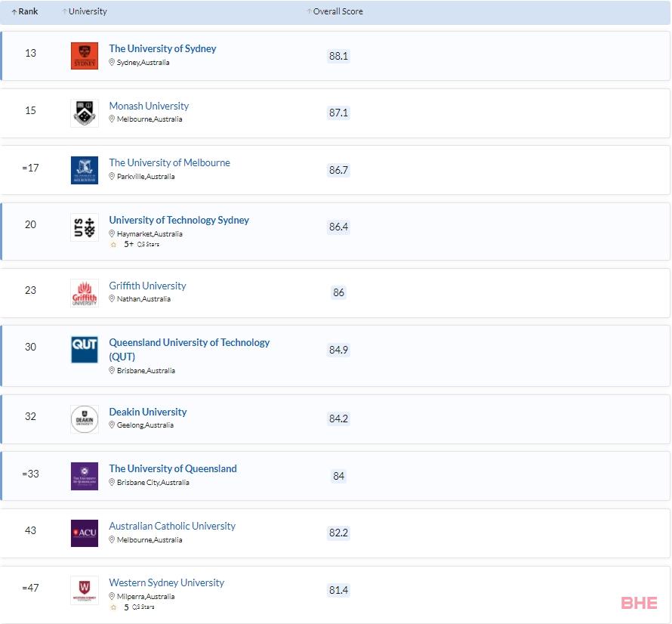
Task: Open Griffith University link
Action: point(147,286)
